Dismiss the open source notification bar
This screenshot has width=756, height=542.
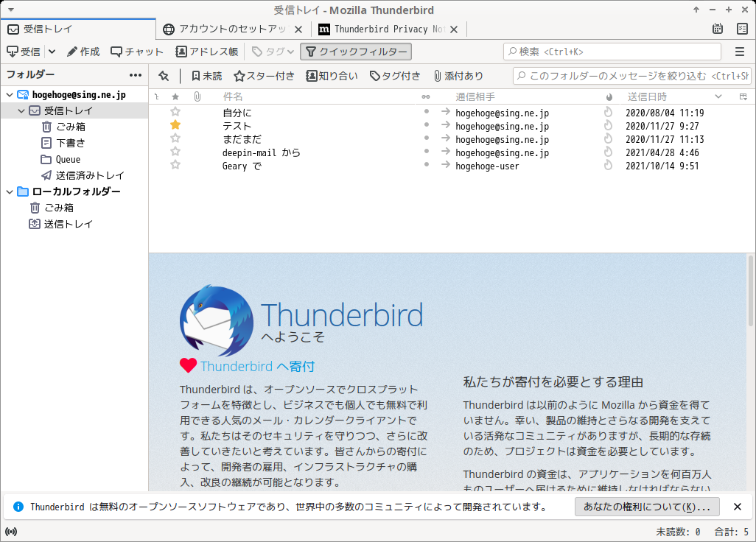pyautogui.click(x=737, y=507)
